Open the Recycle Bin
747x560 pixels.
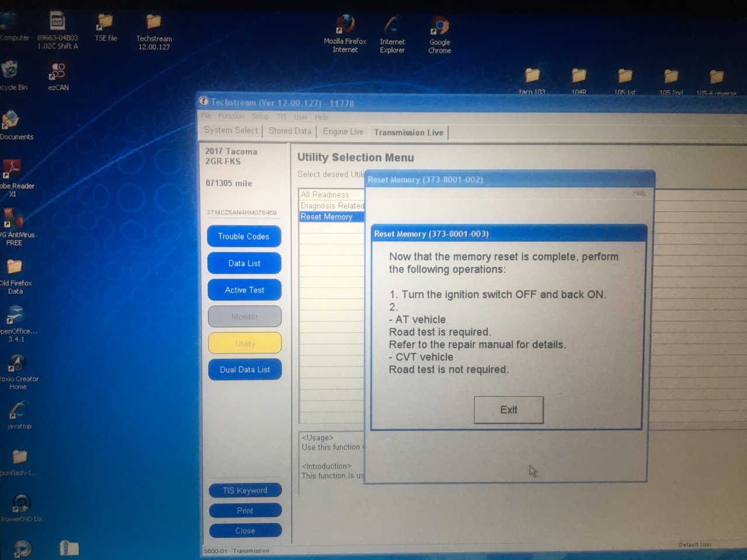click(12, 76)
